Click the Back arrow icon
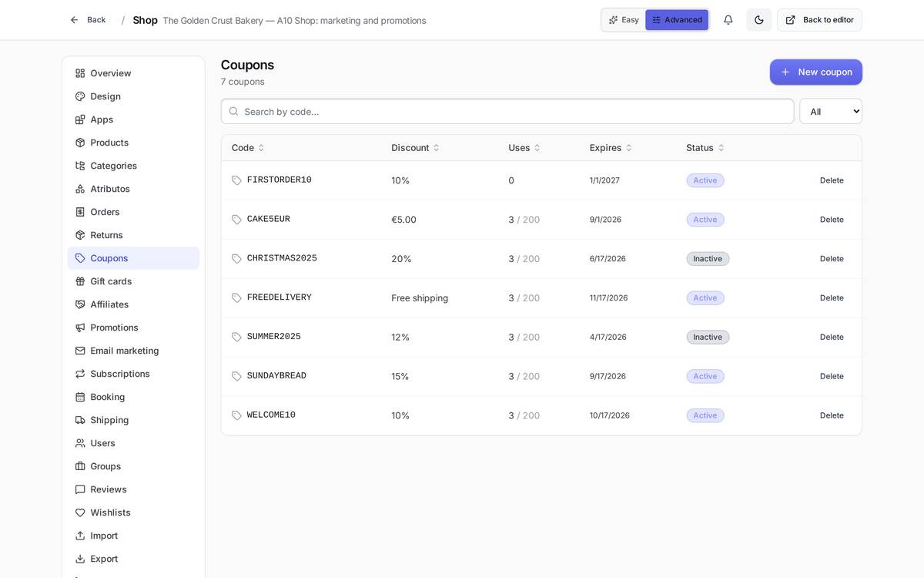 75,20
